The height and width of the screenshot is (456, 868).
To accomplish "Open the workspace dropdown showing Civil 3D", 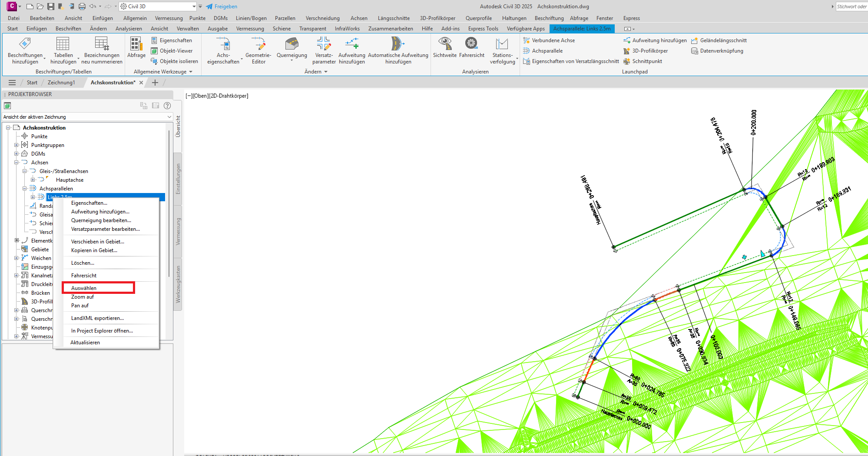I will point(158,7).
